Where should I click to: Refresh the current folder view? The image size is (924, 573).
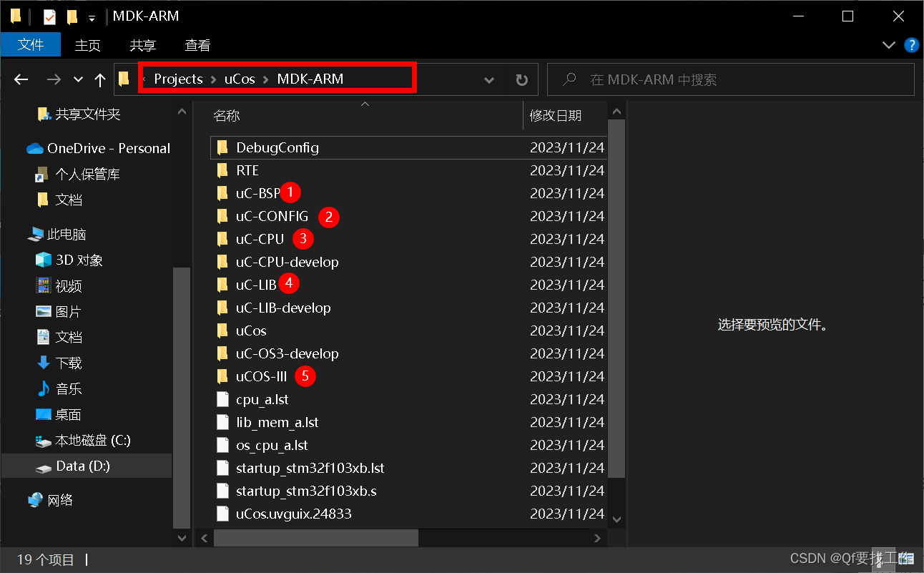522,80
